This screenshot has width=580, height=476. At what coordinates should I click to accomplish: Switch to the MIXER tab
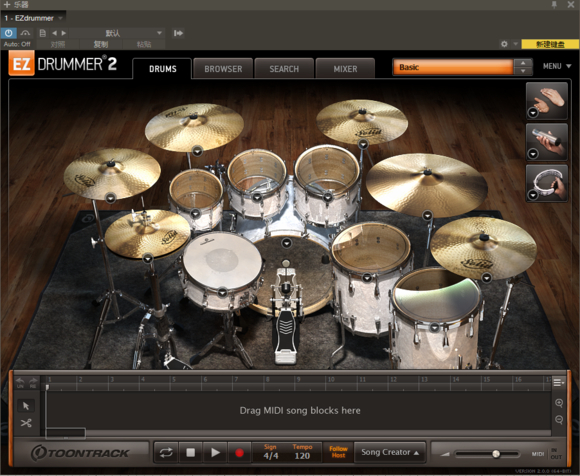(x=345, y=69)
